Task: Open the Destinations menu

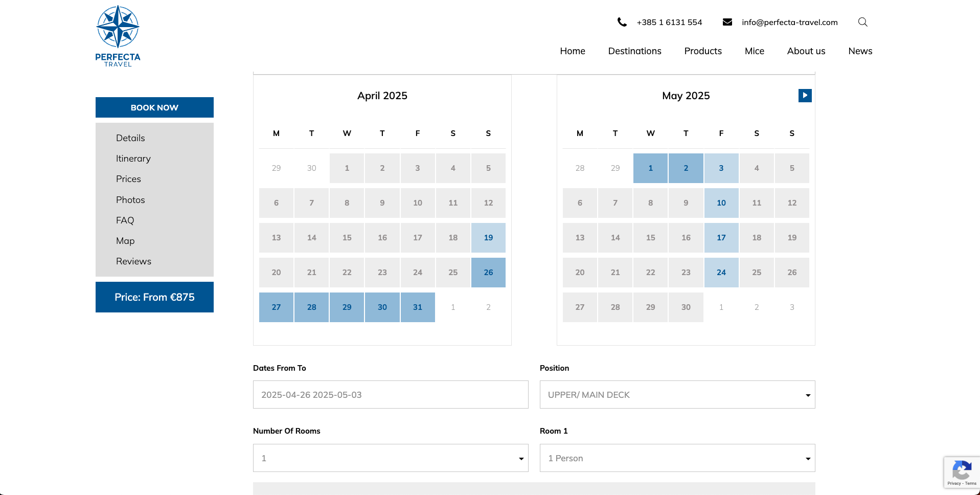Action: (x=635, y=51)
